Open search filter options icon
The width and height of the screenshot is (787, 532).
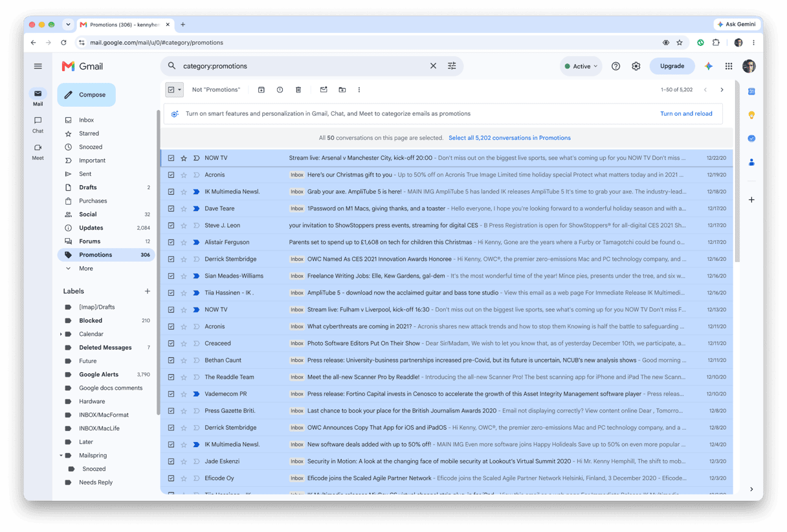pos(452,66)
